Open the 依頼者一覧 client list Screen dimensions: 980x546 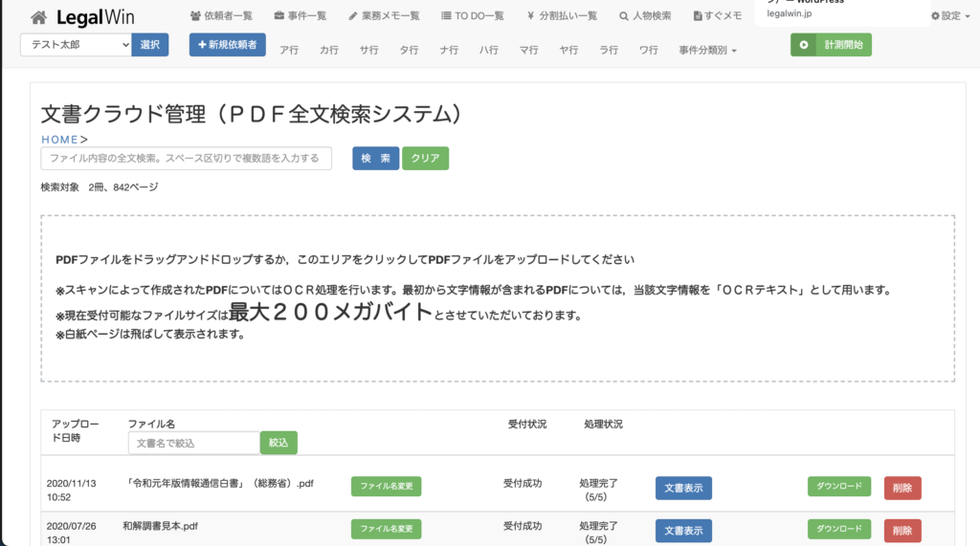point(221,16)
